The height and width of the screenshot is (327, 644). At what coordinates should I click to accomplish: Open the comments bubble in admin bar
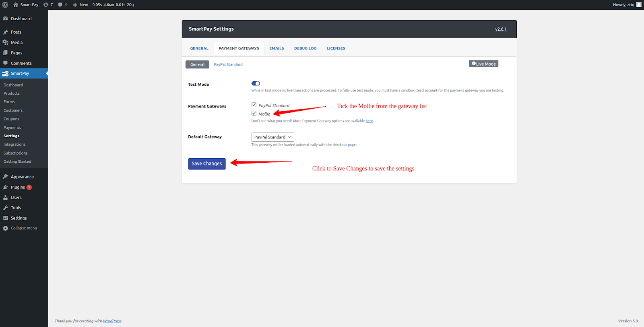coord(62,5)
